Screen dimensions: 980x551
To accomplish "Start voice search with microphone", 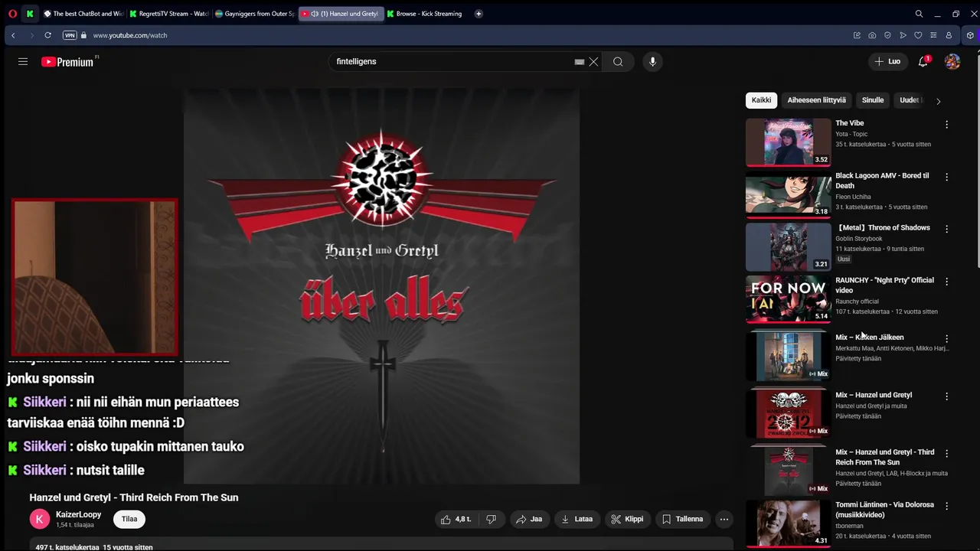I will tap(652, 61).
